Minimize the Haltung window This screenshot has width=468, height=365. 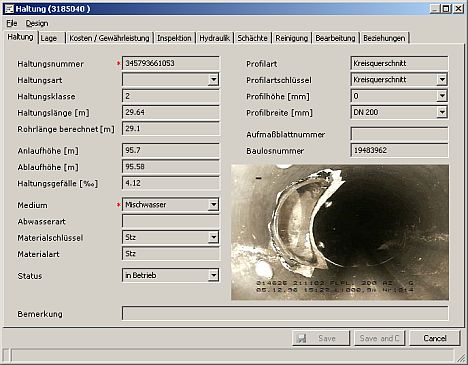434,9
